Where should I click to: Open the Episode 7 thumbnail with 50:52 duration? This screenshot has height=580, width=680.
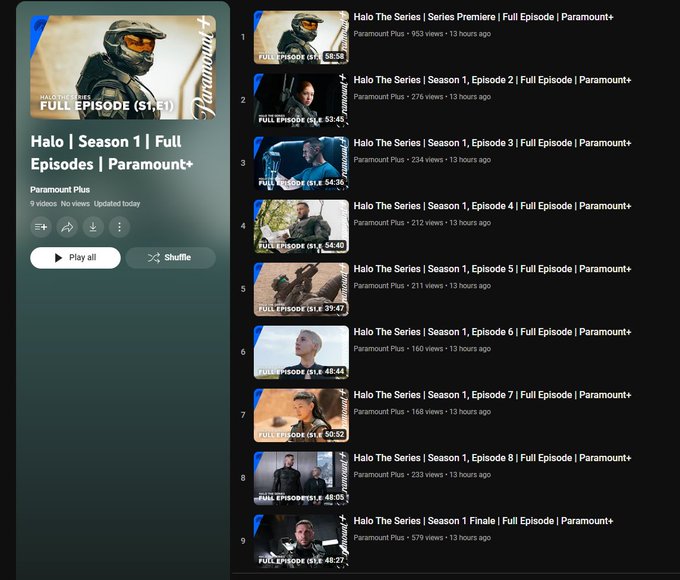point(301,415)
